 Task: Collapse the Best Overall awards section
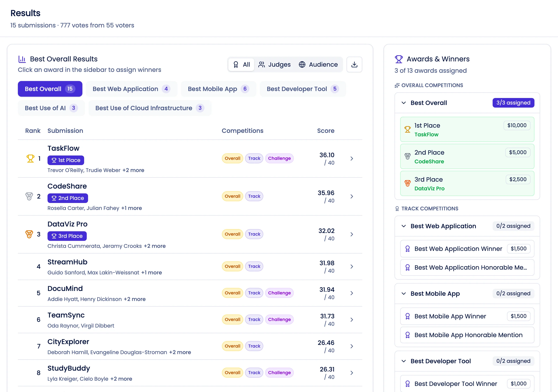click(403, 103)
